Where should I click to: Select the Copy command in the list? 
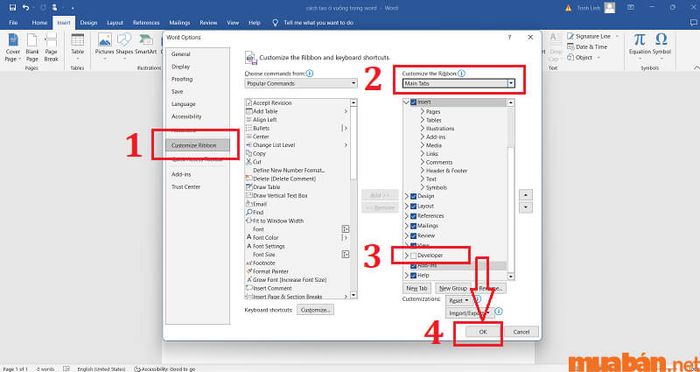297,153
